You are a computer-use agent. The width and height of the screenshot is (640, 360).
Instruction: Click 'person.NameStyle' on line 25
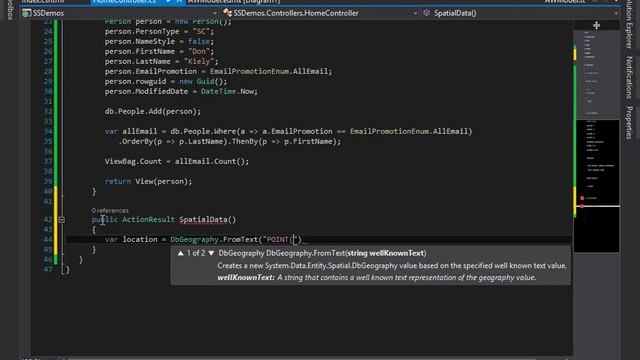140,41
